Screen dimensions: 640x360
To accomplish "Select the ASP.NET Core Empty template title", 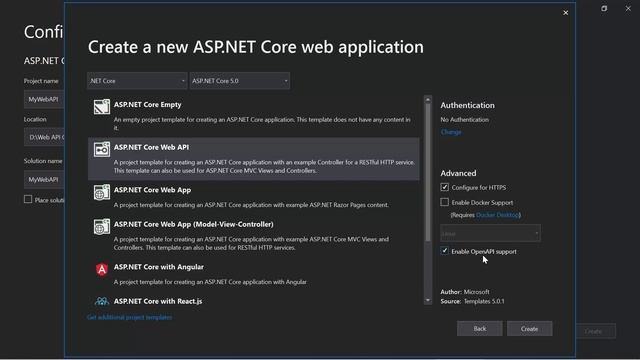I will pyautogui.click(x=147, y=104).
